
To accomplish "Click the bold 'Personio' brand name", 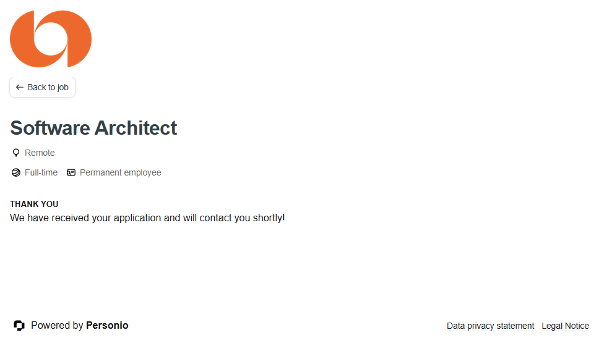I will [107, 325].
